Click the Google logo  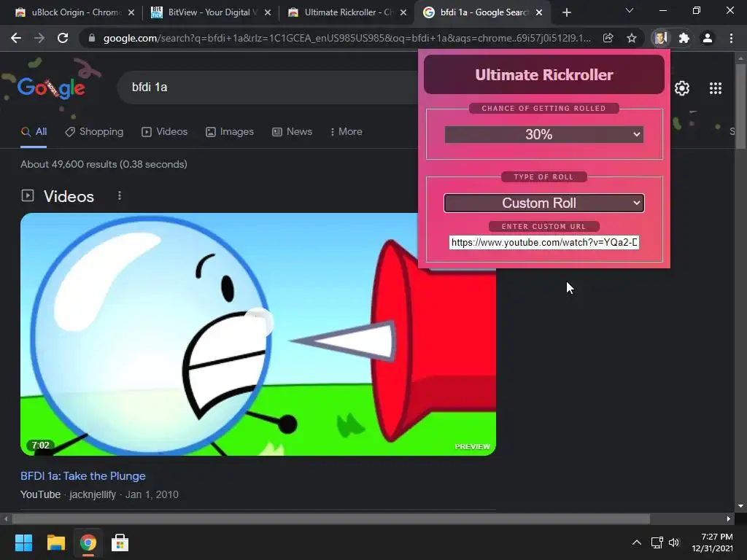coord(51,87)
